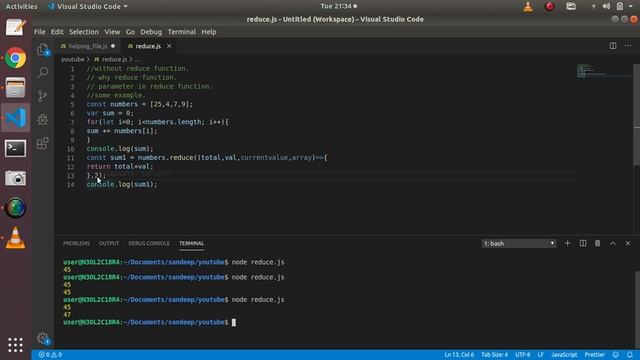The width and height of the screenshot is (640, 360).
Task: Select the TERMINAL panel tab
Action: 191,243
